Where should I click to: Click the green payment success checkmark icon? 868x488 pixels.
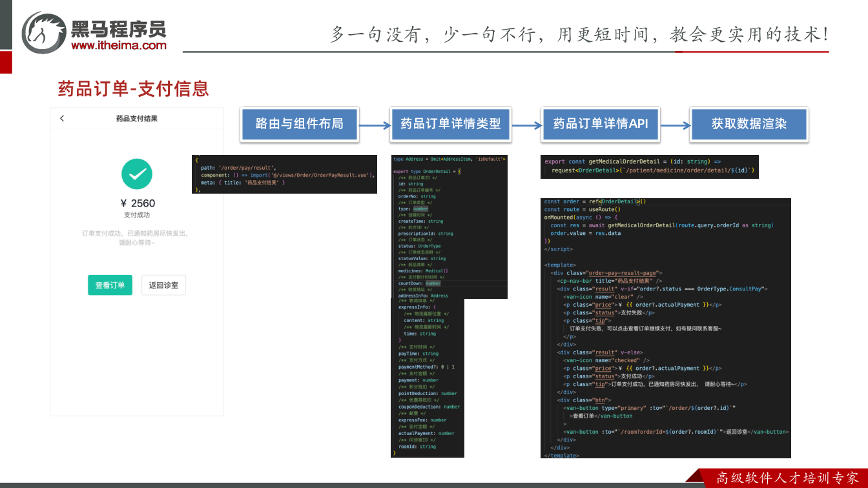coord(137,173)
